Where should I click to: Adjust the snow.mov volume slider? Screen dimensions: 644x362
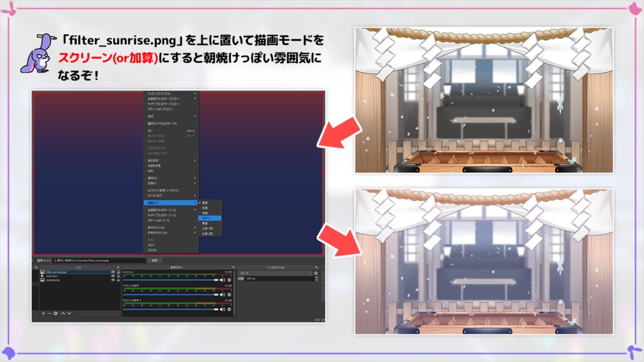[x=170, y=280]
